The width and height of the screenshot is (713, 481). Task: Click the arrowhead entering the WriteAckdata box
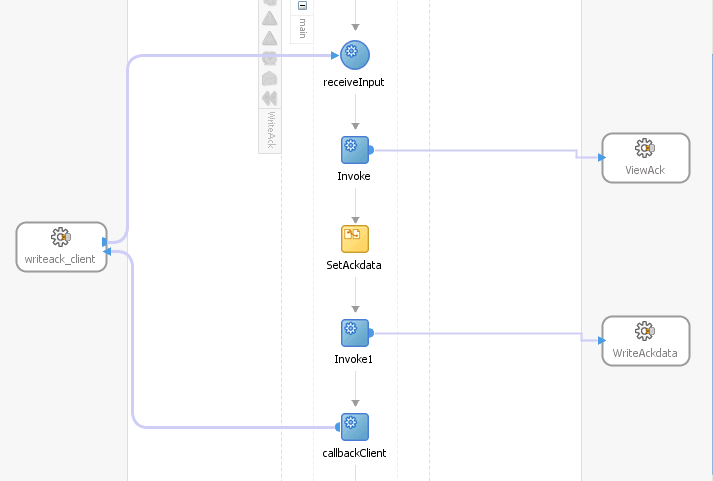[602, 340]
